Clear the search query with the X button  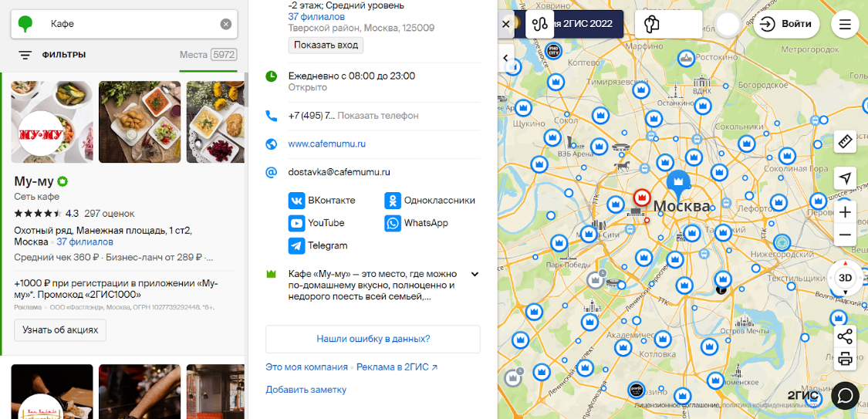[x=226, y=24]
